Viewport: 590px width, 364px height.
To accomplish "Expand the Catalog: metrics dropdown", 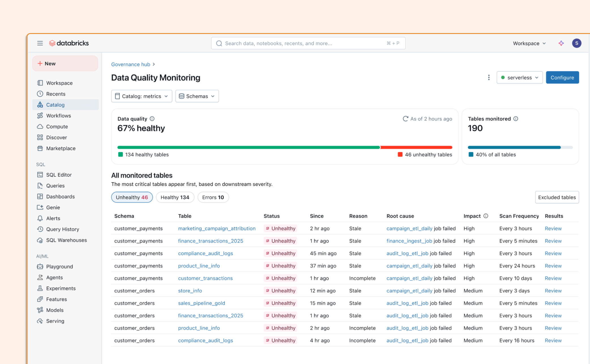I will point(142,96).
